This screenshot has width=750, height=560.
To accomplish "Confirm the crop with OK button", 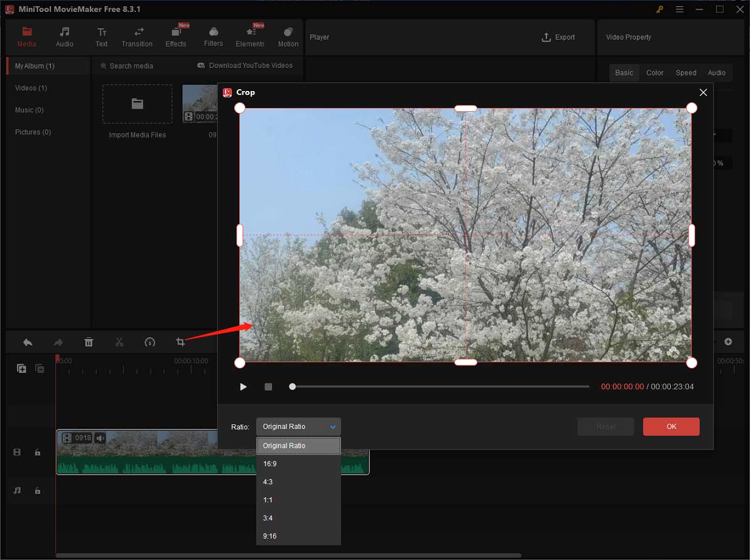I will pyautogui.click(x=671, y=427).
